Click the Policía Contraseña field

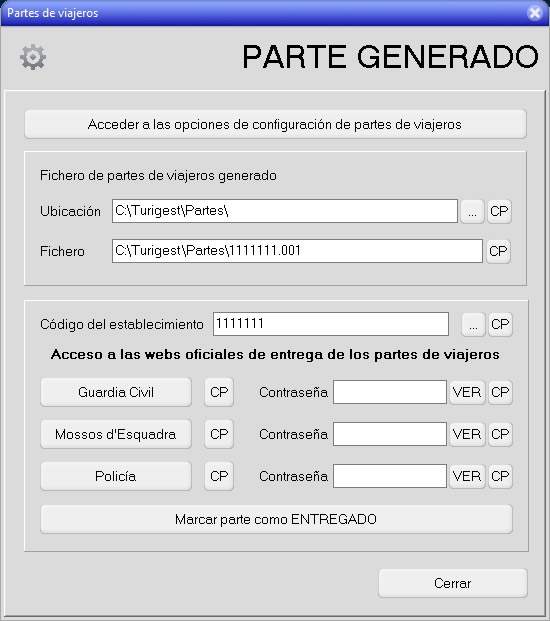390,476
